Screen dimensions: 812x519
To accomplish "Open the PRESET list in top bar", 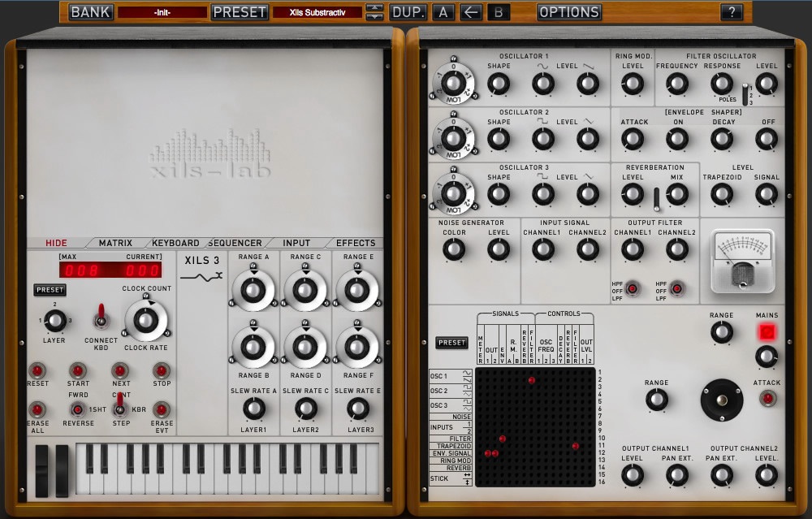I will [240, 12].
